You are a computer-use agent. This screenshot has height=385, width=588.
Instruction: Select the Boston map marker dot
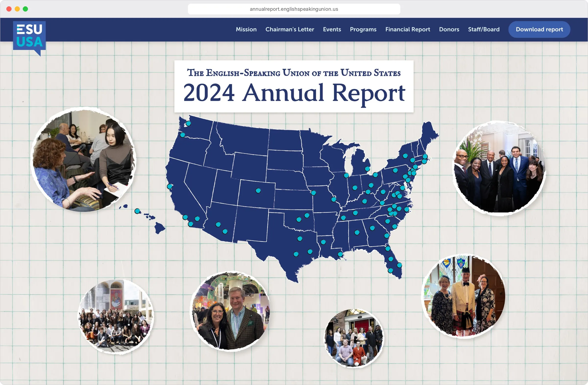point(425,156)
